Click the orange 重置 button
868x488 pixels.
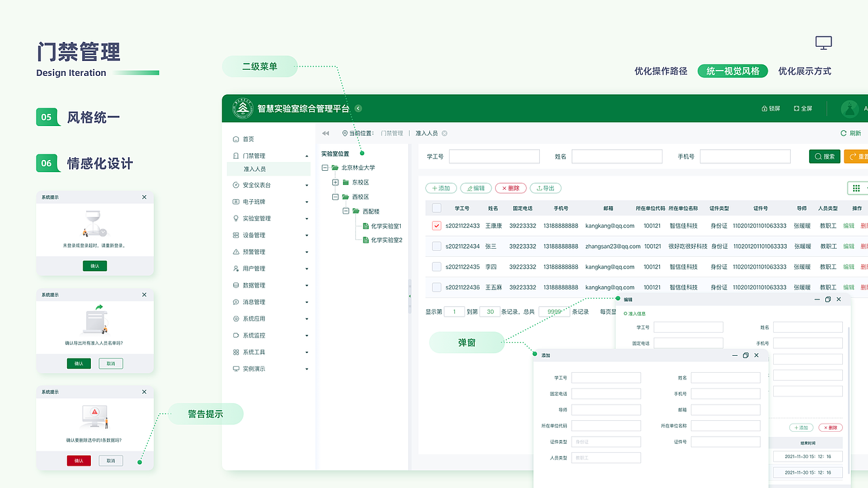pos(856,157)
